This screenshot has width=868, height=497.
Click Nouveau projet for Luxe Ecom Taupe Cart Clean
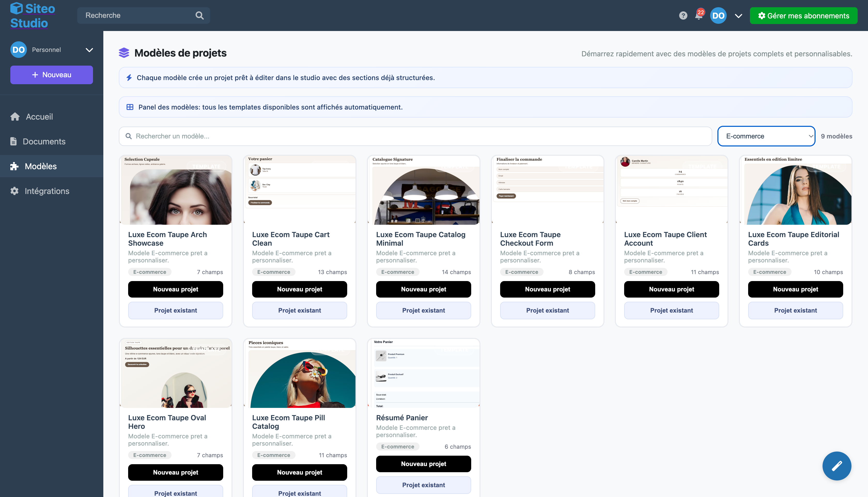(299, 289)
